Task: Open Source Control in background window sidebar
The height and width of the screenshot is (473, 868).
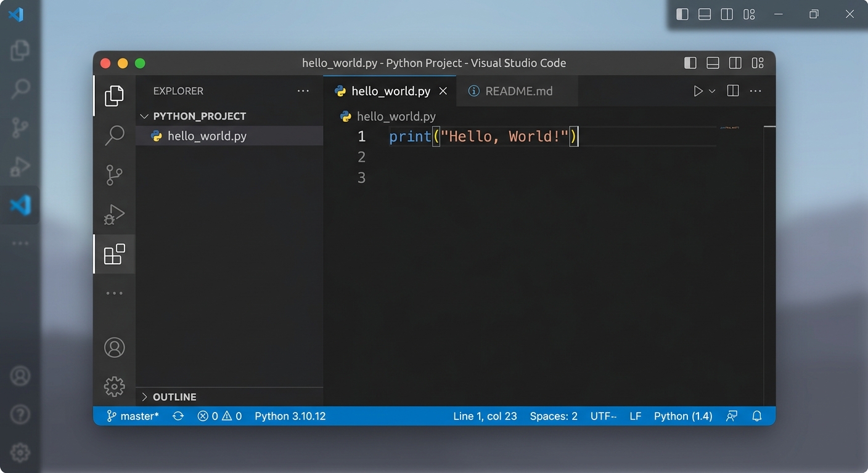Action: coord(20,127)
